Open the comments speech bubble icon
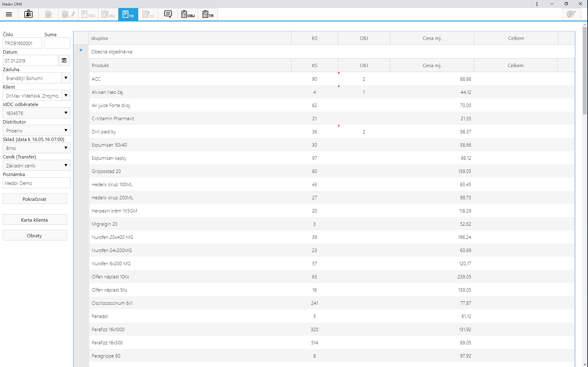 [x=168, y=14]
